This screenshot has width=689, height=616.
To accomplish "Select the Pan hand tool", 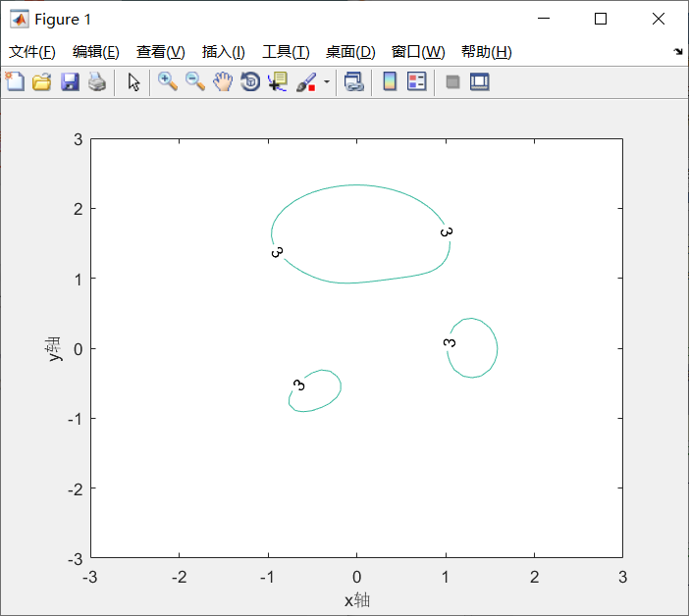I will click(x=223, y=82).
